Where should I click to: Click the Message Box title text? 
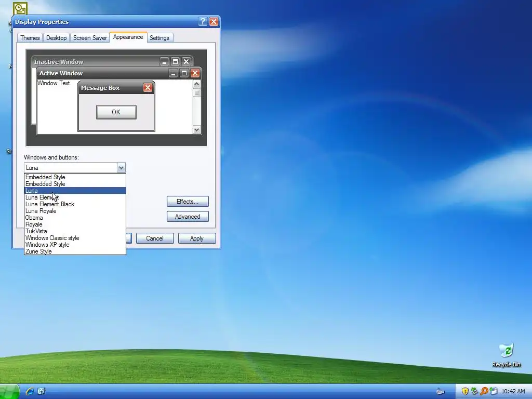click(x=100, y=88)
